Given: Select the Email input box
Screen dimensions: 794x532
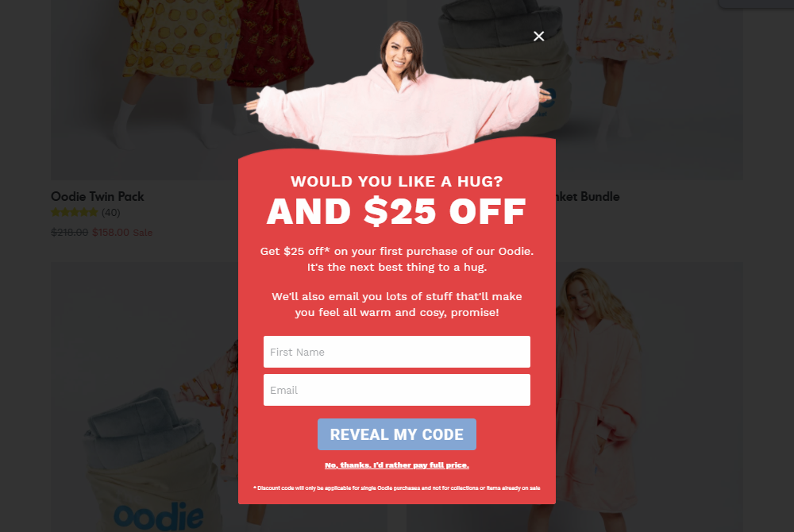Looking at the screenshot, I should 396,390.
